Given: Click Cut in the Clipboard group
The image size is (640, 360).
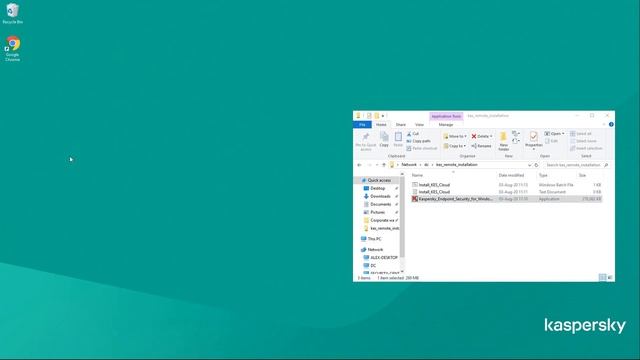Looking at the screenshot, I should pos(413,134).
